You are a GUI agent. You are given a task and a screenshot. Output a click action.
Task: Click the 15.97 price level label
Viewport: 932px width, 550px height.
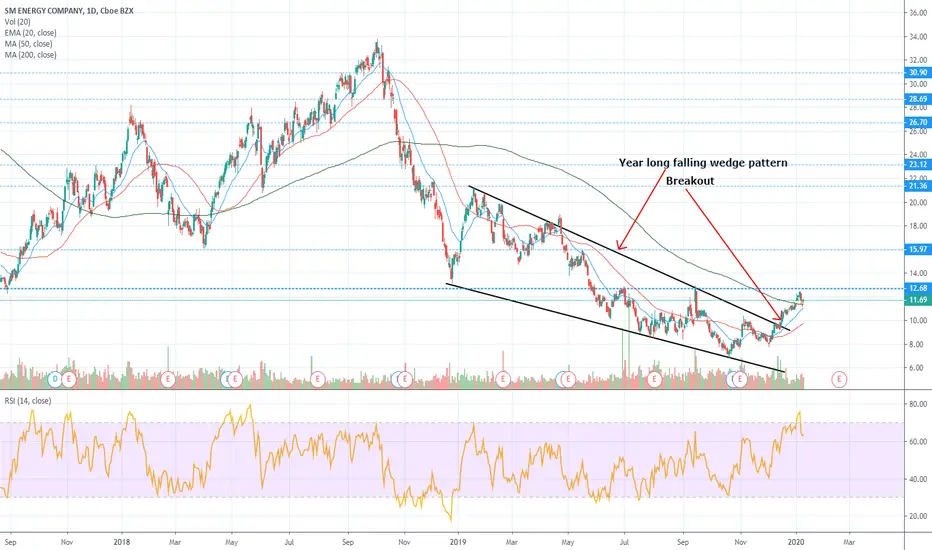pos(918,250)
